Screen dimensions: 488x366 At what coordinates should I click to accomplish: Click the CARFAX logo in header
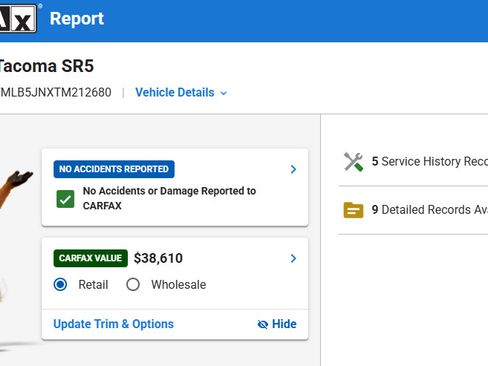(x=18, y=18)
